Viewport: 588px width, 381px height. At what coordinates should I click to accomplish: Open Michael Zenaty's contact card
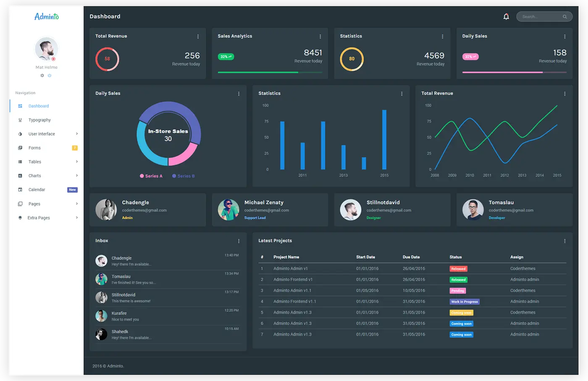coord(270,210)
